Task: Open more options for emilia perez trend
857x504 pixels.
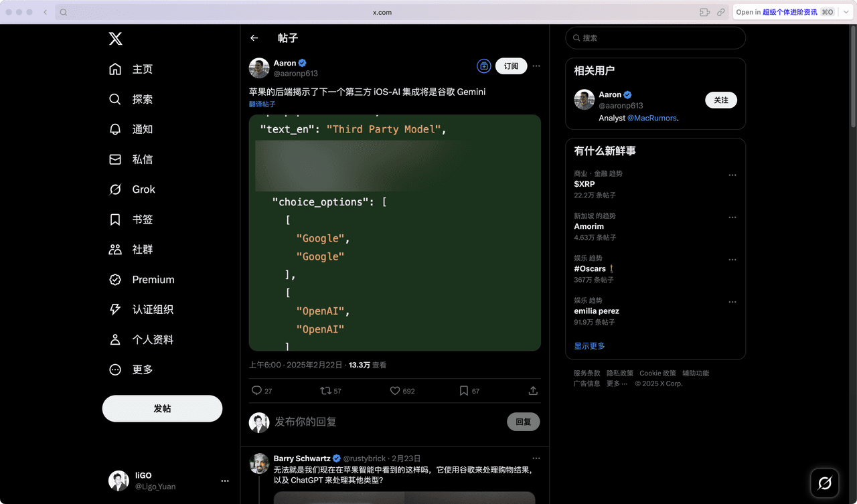Action: pyautogui.click(x=732, y=302)
